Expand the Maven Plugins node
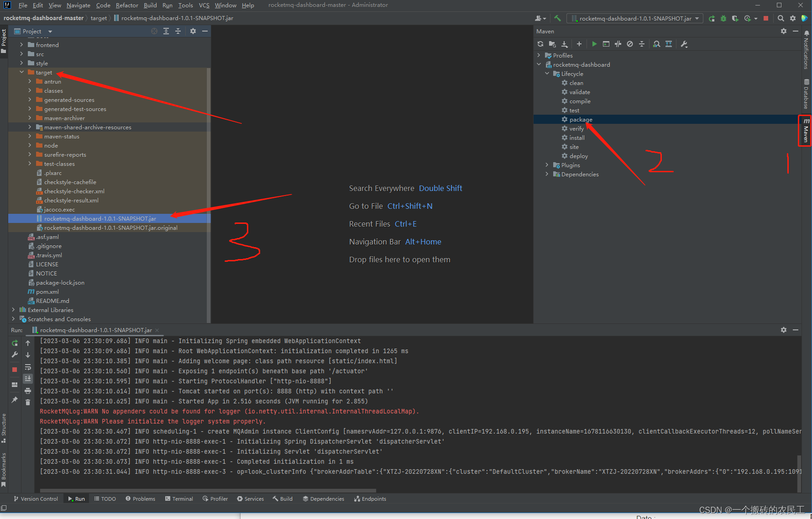 [547, 165]
